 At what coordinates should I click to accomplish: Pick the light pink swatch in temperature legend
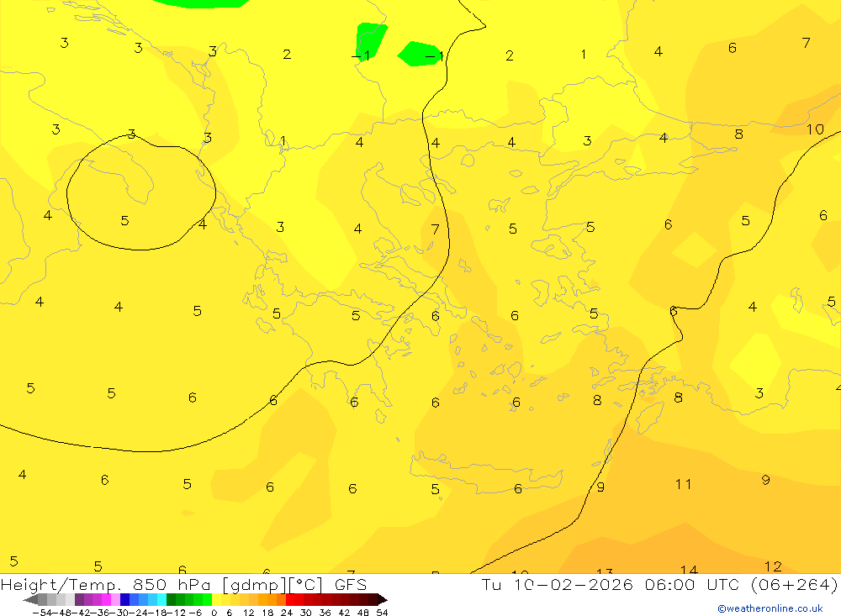click(x=115, y=600)
